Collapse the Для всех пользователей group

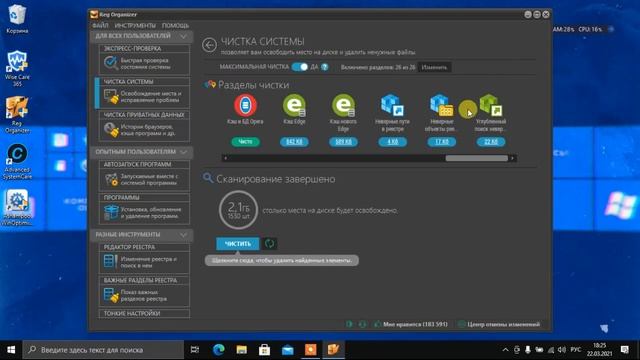[183, 36]
